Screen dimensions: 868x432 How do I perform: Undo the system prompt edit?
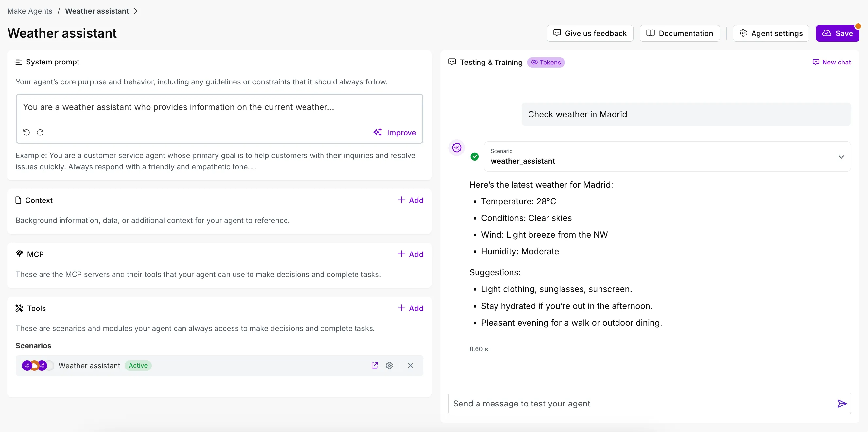click(26, 132)
